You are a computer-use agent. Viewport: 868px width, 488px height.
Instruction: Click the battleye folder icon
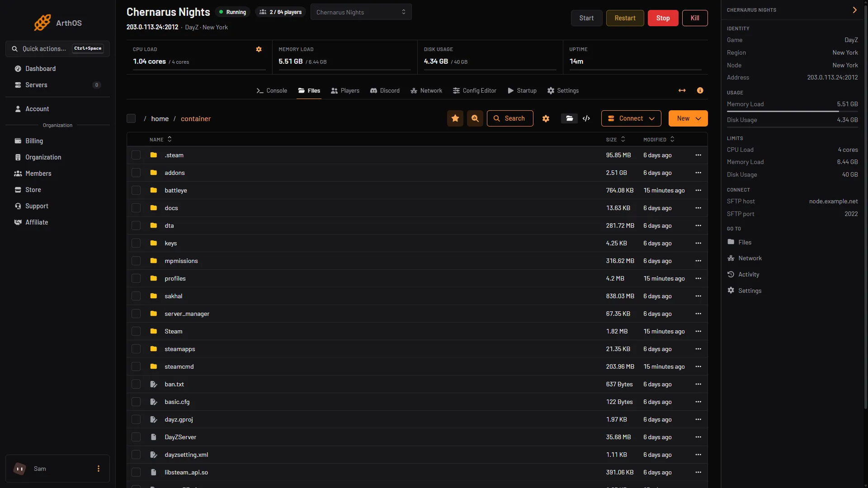pyautogui.click(x=154, y=190)
